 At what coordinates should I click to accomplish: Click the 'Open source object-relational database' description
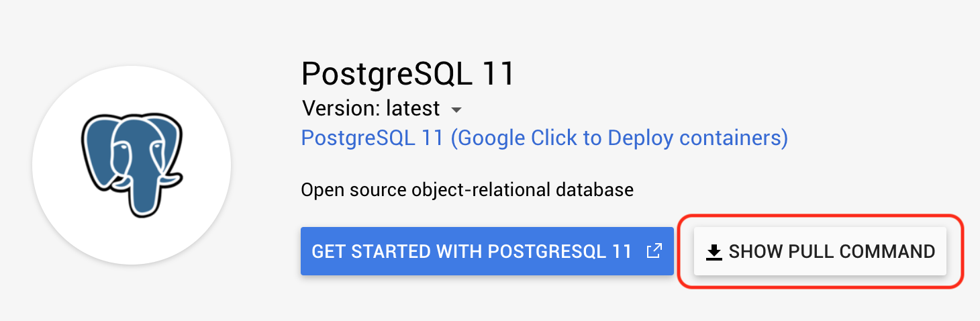point(467,190)
